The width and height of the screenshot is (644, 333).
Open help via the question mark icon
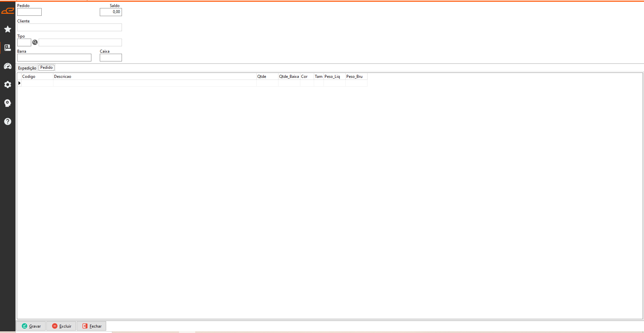pyautogui.click(x=8, y=122)
